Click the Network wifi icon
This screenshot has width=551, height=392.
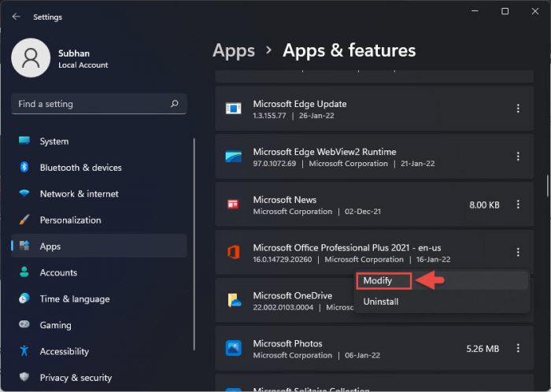24,193
